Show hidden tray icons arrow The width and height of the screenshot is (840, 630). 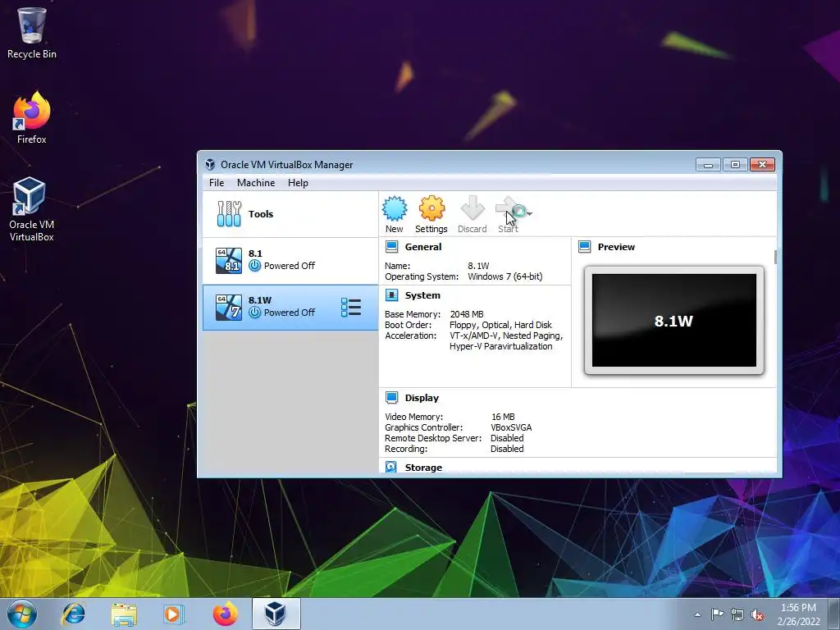(697, 614)
